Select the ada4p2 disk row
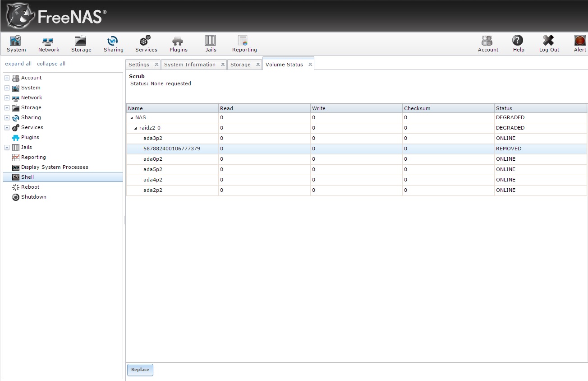588x381 pixels. [357, 180]
